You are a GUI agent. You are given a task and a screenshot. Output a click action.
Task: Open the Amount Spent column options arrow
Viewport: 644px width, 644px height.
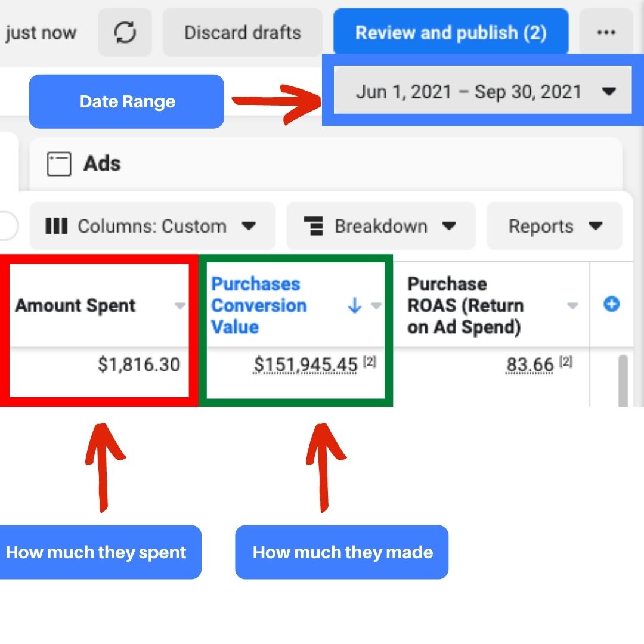click(x=179, y=306)
